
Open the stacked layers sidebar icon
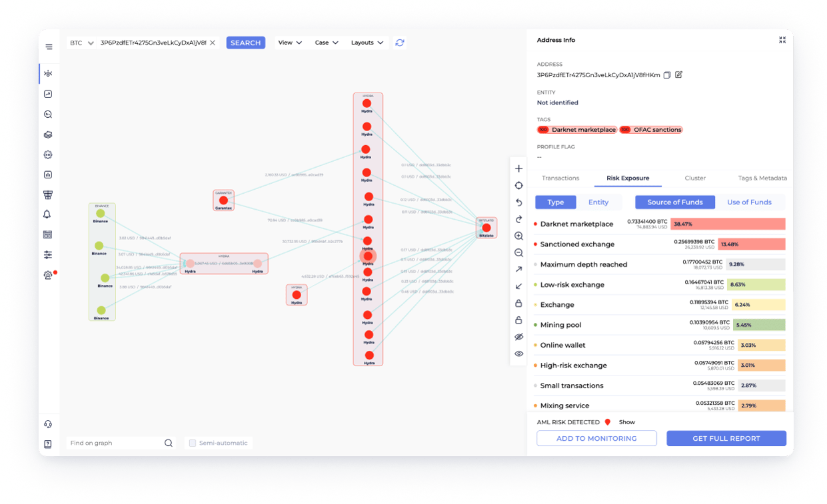[x=48, y=134]
